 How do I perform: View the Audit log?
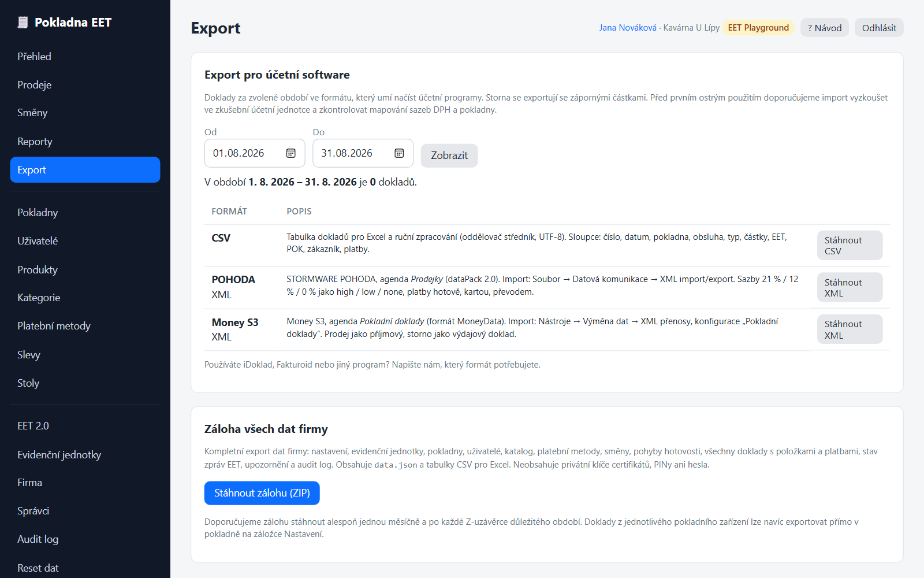coord(85,539)
